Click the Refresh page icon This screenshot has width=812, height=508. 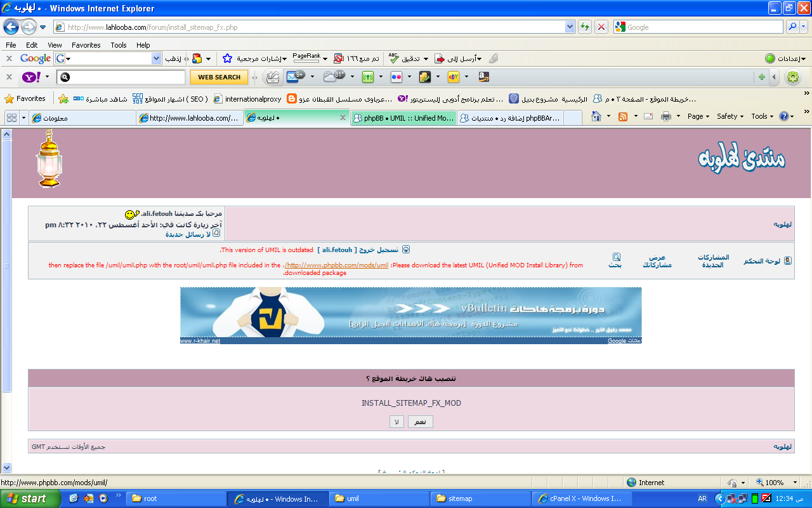[x=584, y=27]
